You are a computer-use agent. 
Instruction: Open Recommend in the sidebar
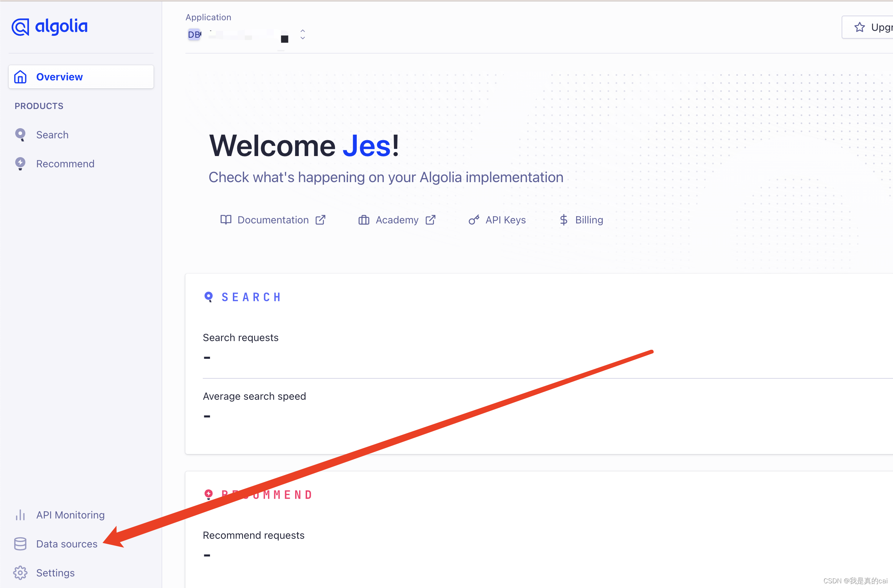pos(65,164)
